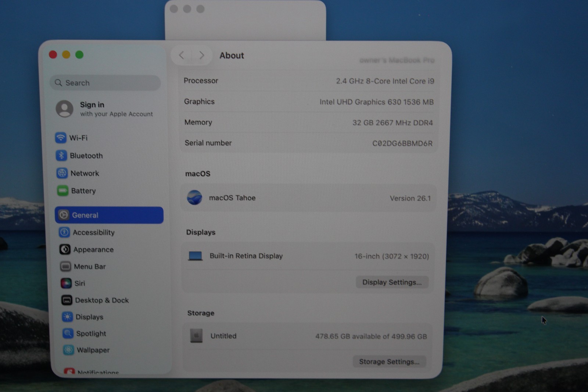Click the memory value 32 GB 2667 MHz DDR4
588x392 pixels.
393,123
